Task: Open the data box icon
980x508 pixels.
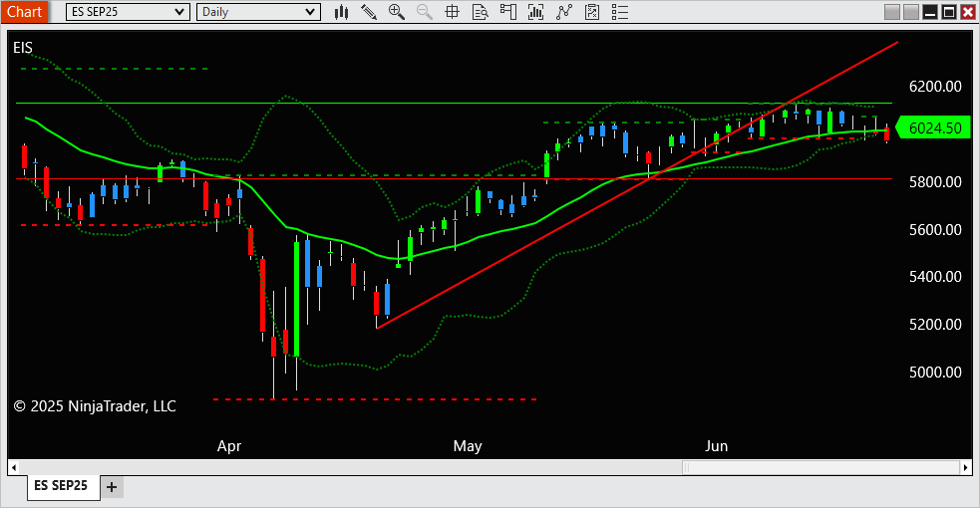Action: tap(480, 12)
